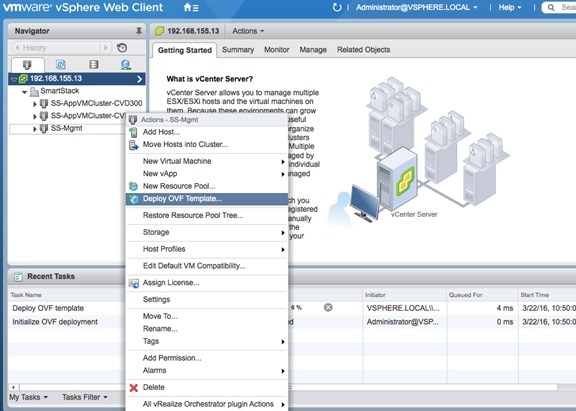Click SmartStack datacenter icon

coord(34,91)
